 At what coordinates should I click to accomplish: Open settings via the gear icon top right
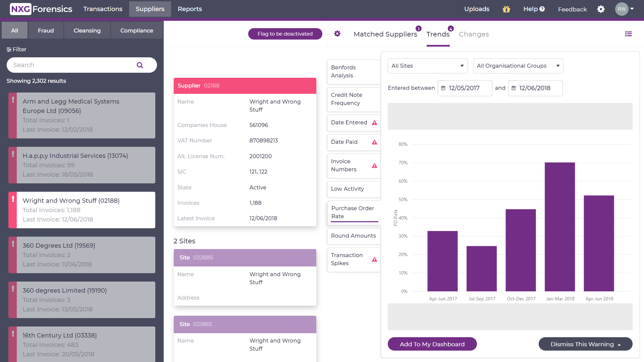(x=601, y=9)
